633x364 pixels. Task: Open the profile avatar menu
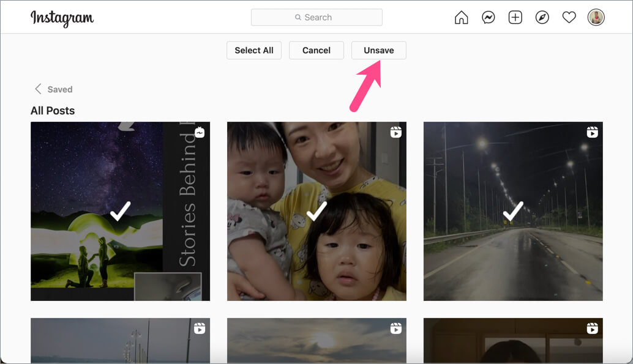tap(596, 17)
